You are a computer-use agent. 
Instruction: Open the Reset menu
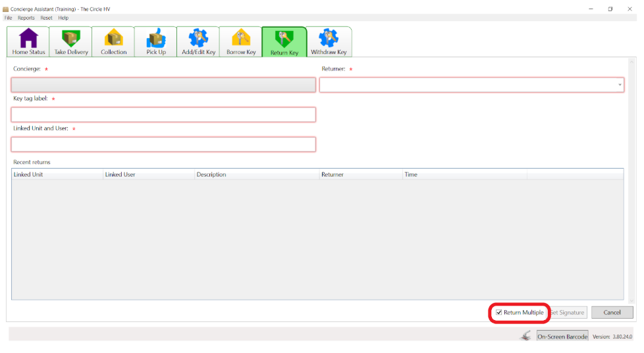[x=46, y=18]
